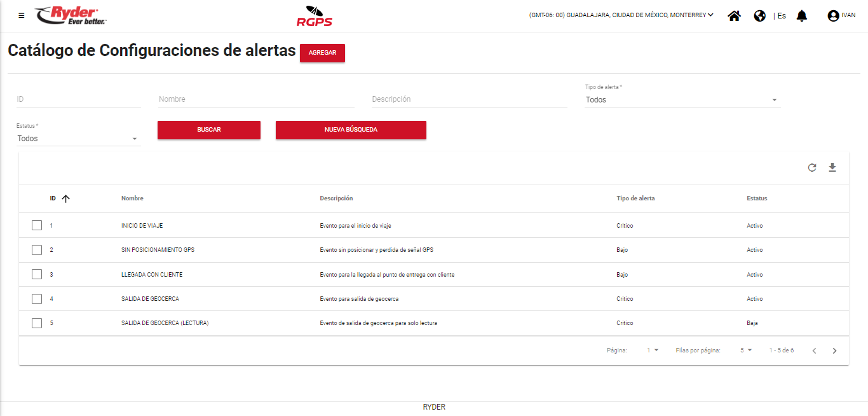Go to home via house icon
The height and width of the screenshot is (416, 868).
[734, 16]
